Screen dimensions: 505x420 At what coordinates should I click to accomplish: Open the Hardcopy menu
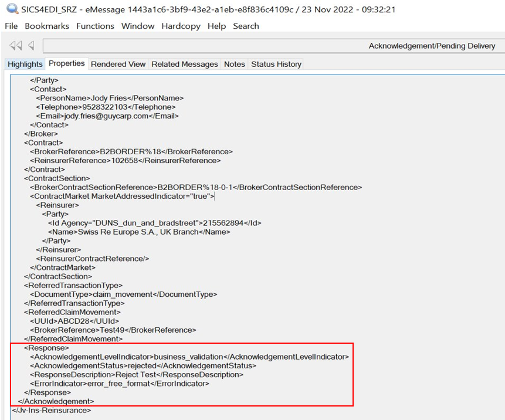coord(181,26)
